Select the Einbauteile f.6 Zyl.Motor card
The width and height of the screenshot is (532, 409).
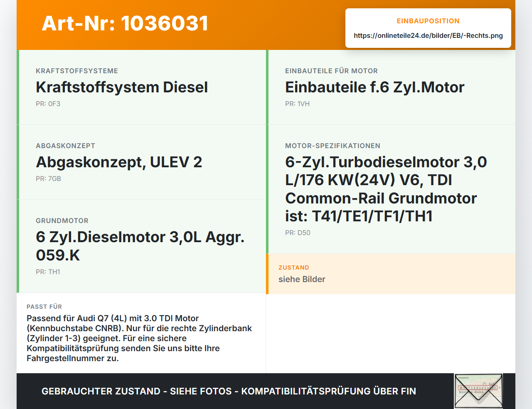click(391, 87)
